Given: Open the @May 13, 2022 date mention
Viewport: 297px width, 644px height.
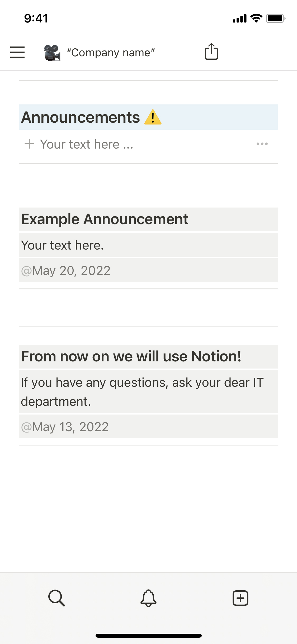Looking at the screenshot, I should pos(65,427).
